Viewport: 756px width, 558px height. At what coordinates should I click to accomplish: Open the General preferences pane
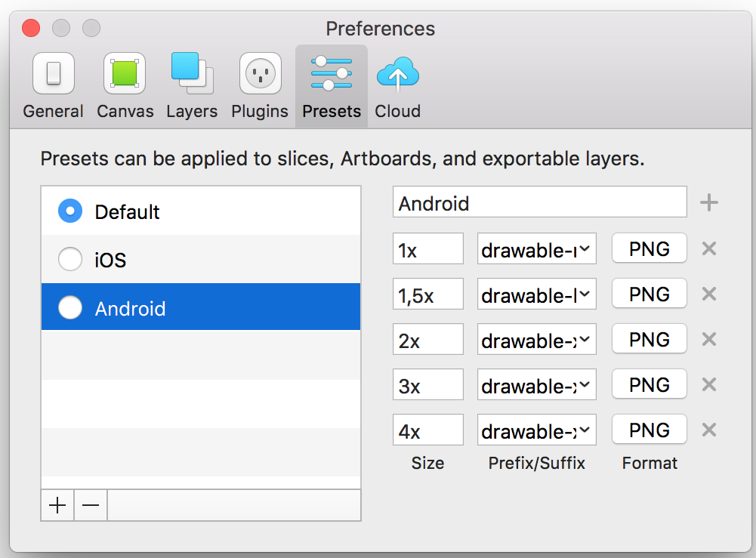pos(53,85)
